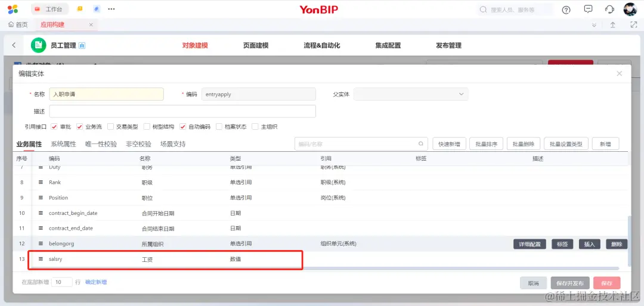Switch to 集成配置 menu
The image size is (644, 306).
pyautogui.click(x=388, y=45)
